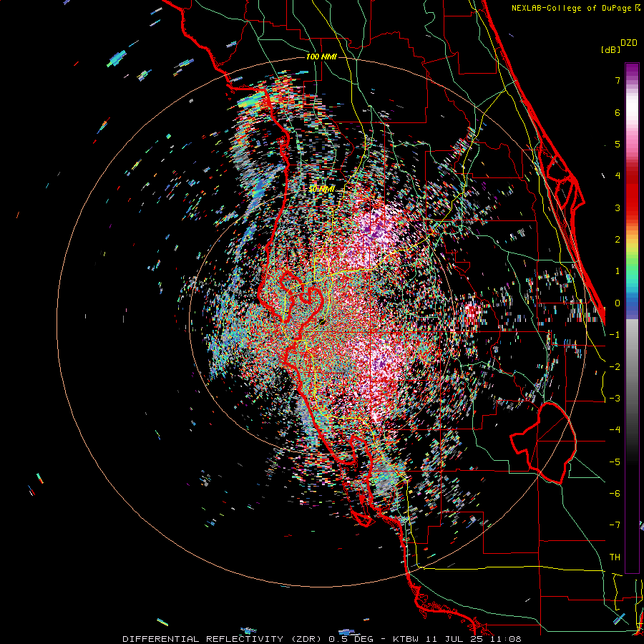Click the ZDR color scale bar

(x=632, y=318)
